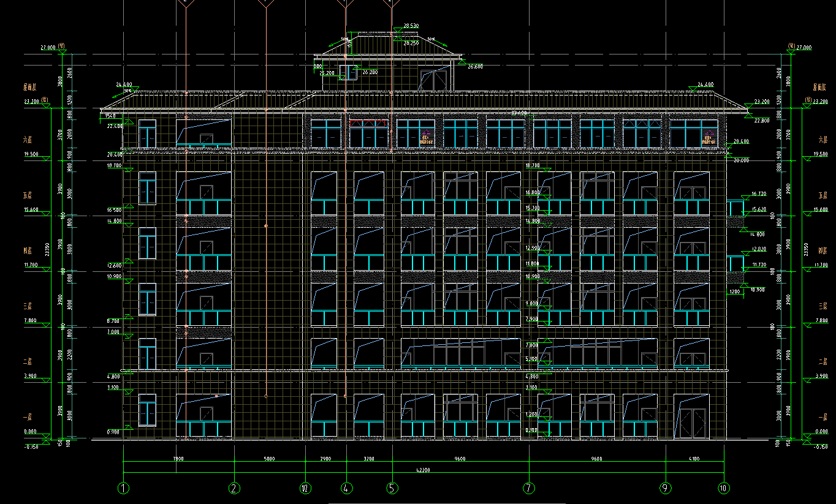
Task: Select axis bubble number 10
Action: [x=724, y=488]
